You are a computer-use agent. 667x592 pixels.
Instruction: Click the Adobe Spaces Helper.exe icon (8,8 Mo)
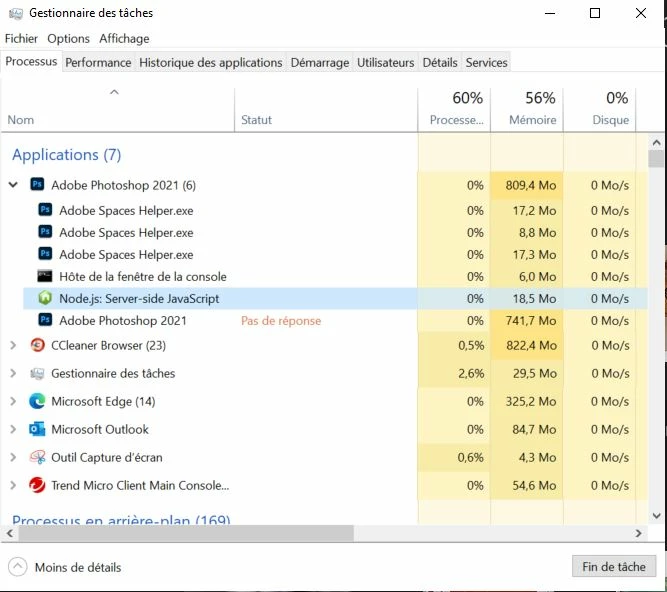click(45, 232)
